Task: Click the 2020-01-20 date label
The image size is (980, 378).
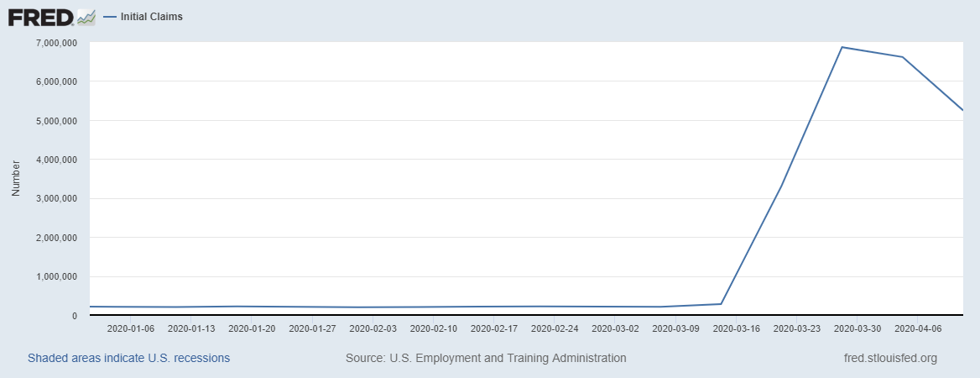Action: pyautogui.click(x=251, y=328)
